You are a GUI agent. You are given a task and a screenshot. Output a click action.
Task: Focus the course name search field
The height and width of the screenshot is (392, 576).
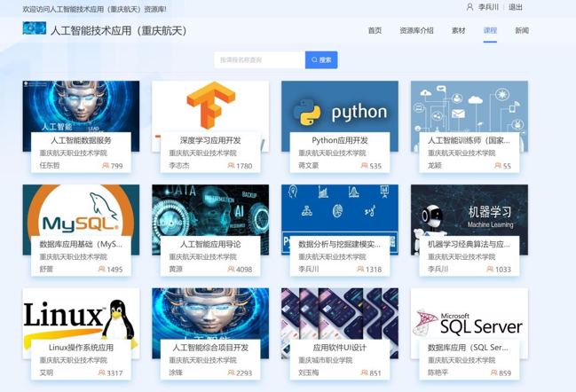point(260,59)
